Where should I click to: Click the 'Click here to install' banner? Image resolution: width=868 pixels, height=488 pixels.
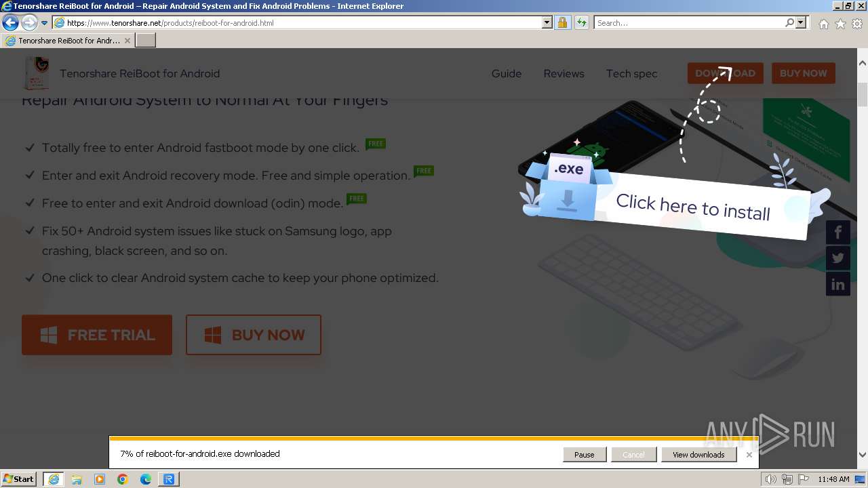[x=693, y=207]
